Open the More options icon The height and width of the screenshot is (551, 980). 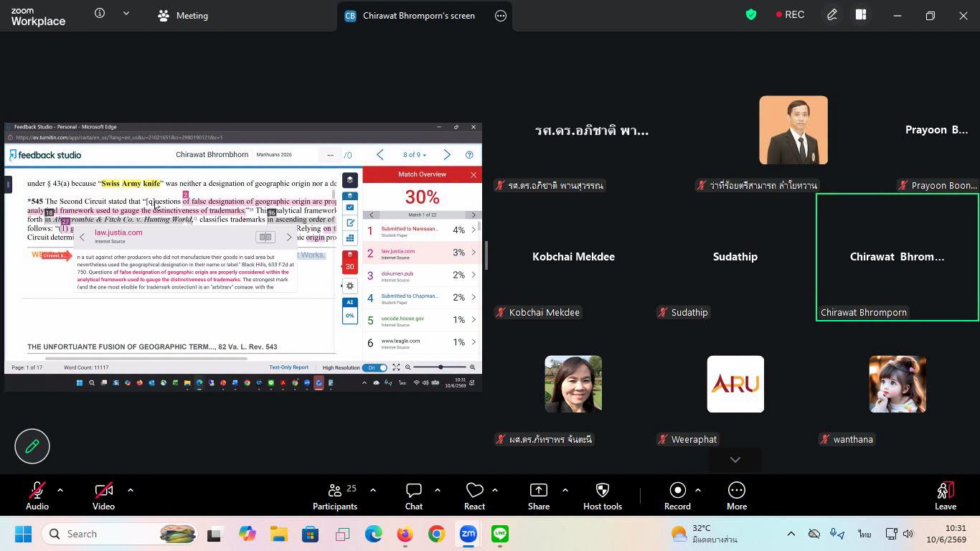(736, 490)
